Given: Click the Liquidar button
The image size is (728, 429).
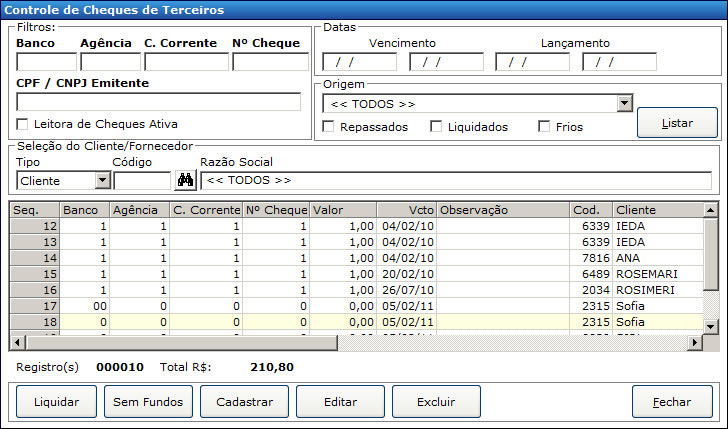Looking at the screenshot, I should [x=57, y=402].
